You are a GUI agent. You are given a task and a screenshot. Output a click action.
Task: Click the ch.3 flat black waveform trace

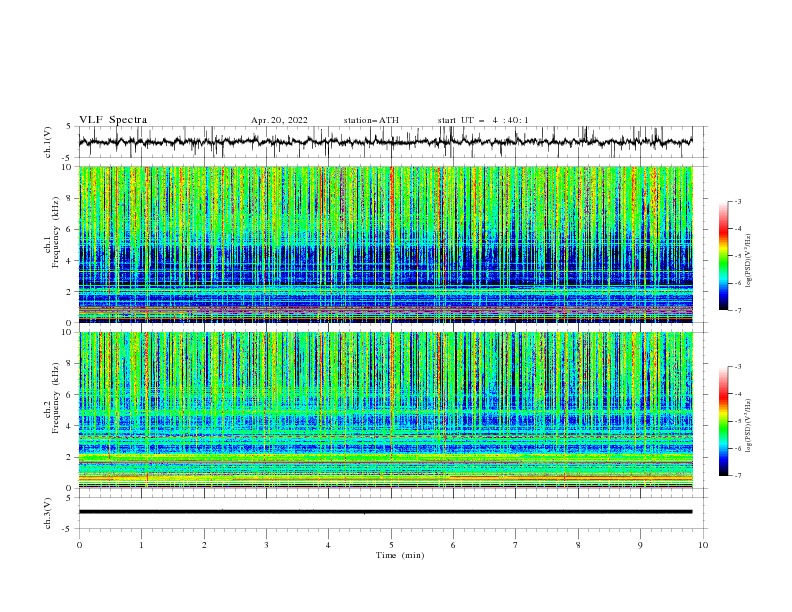(x=386, y=512)
